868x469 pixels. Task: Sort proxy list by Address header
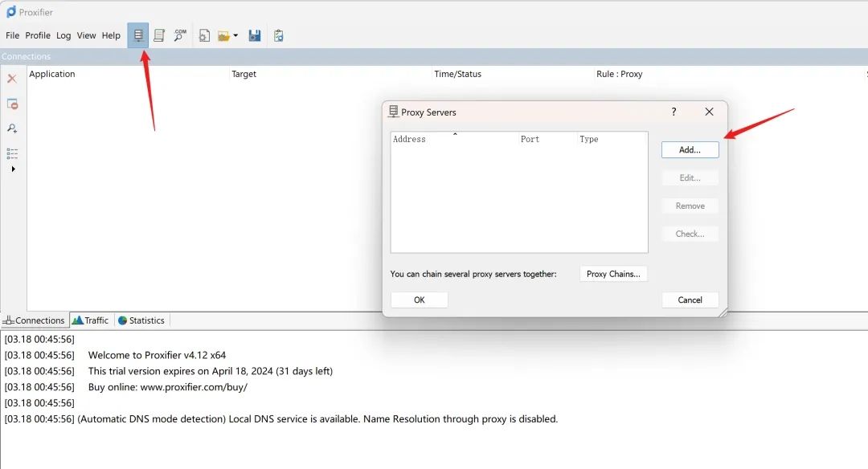[454, 140]
